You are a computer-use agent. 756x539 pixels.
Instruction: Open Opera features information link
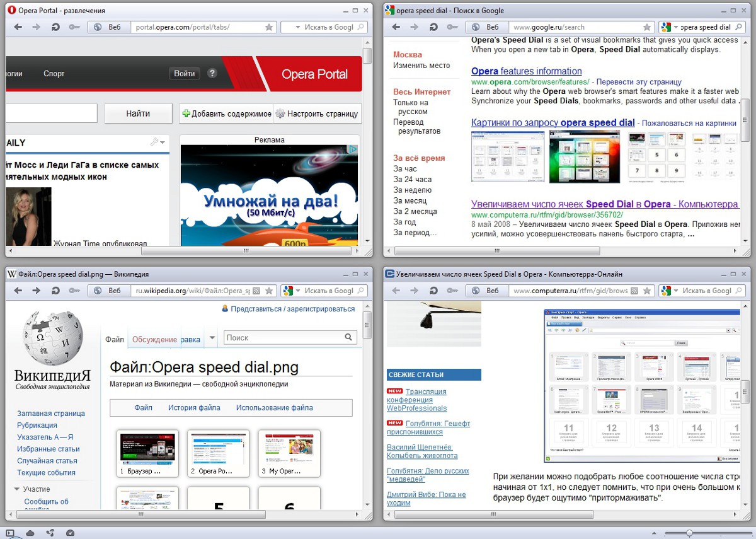526,71
